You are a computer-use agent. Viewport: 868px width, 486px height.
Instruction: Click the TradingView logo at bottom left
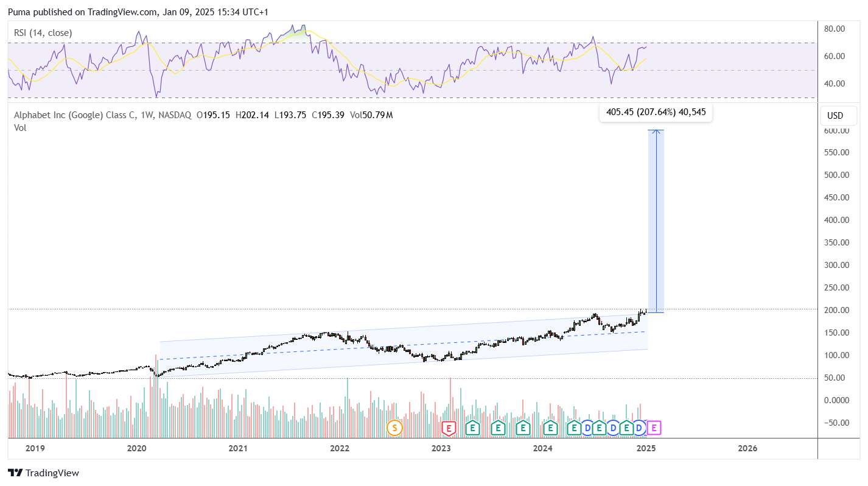coord(43,473)
